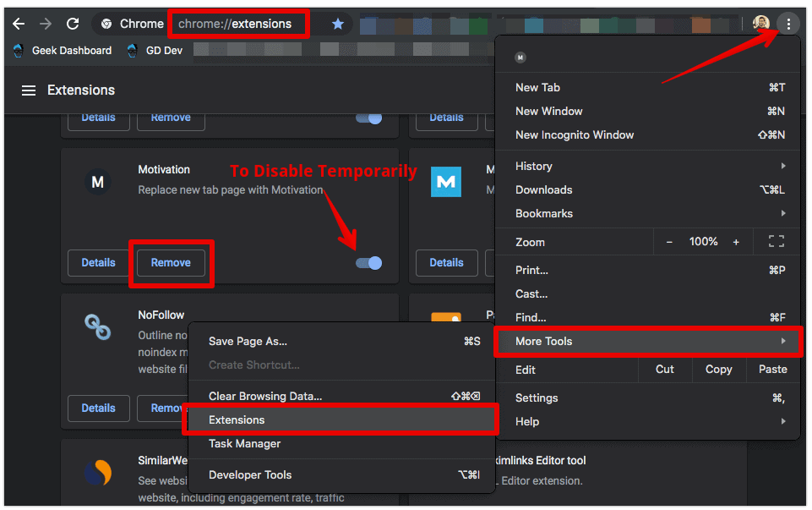
Task: Click the Extensions page heading
Action: 81,90
